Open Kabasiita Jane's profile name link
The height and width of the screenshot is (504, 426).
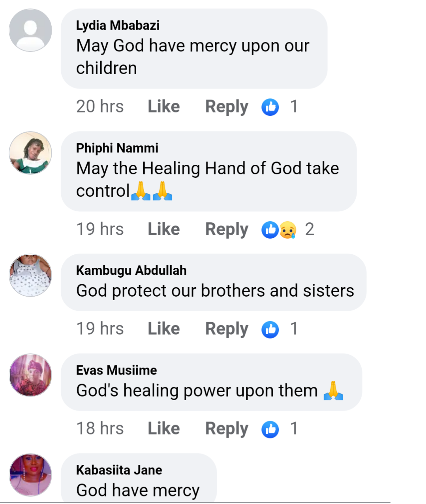coord(119,470)
